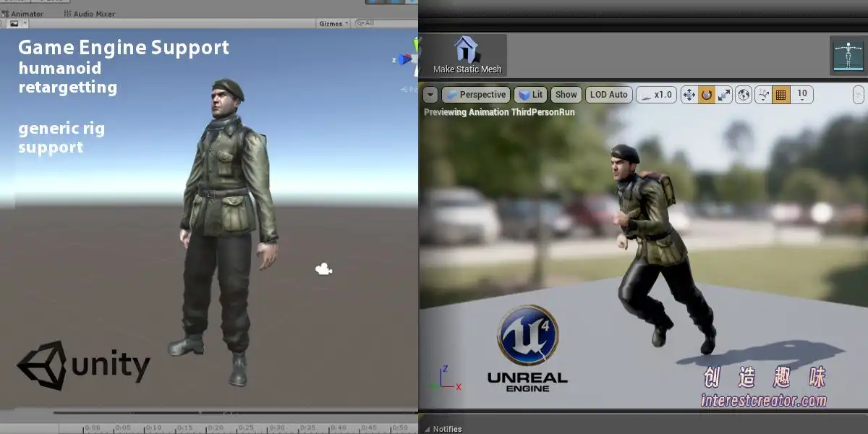Toggle world/local coordinate globe icon
This screenshot has width=868, height=434.
743,95
